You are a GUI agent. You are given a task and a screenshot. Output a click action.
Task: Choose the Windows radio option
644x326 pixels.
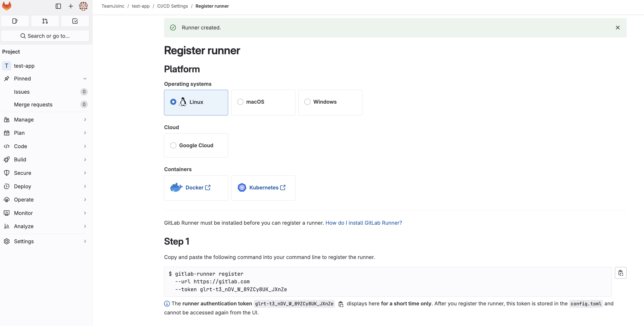tap(307, 102)
